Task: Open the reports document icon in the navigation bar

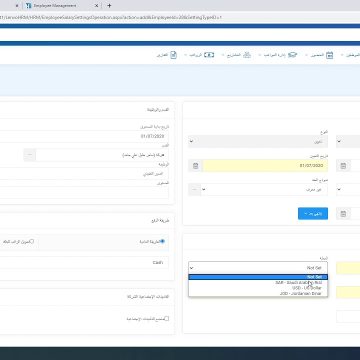Action: tap(174, 55)
